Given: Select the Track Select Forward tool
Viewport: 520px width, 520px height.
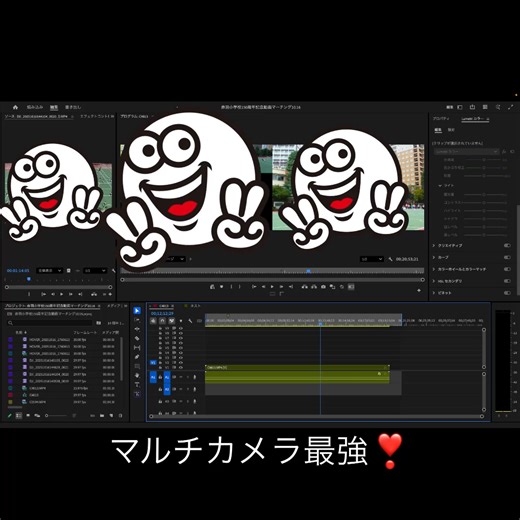Looking at the screenshot, I should pyautogui.click(x=137, y=320).
